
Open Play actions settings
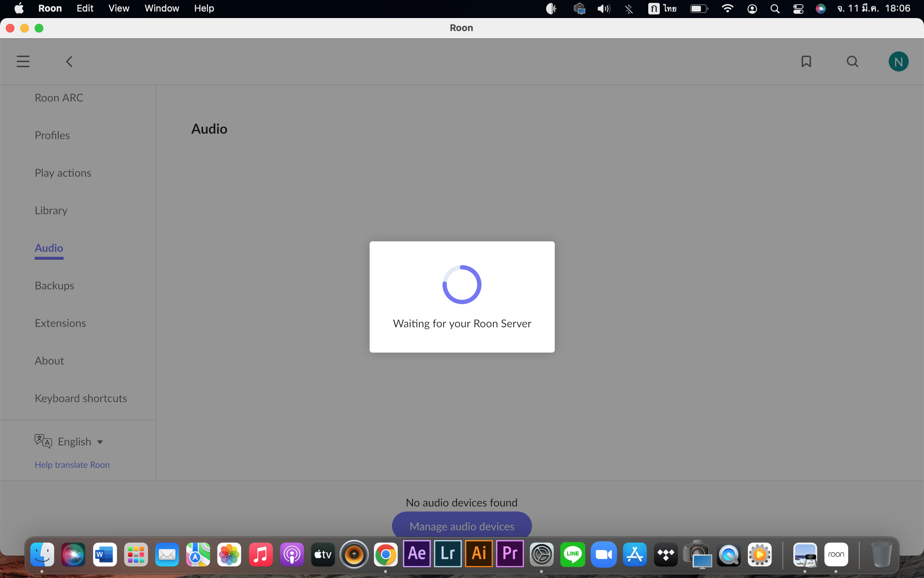(x=63, y=173)
